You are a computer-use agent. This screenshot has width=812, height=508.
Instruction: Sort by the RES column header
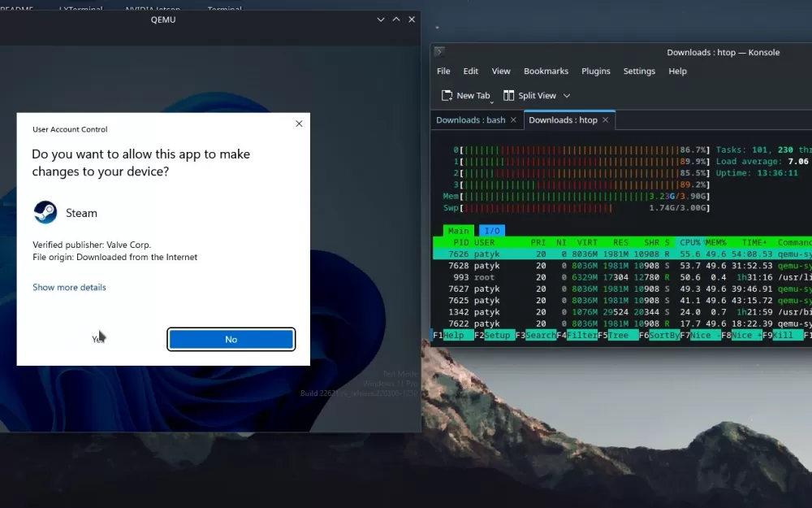[x=620, y=242]
